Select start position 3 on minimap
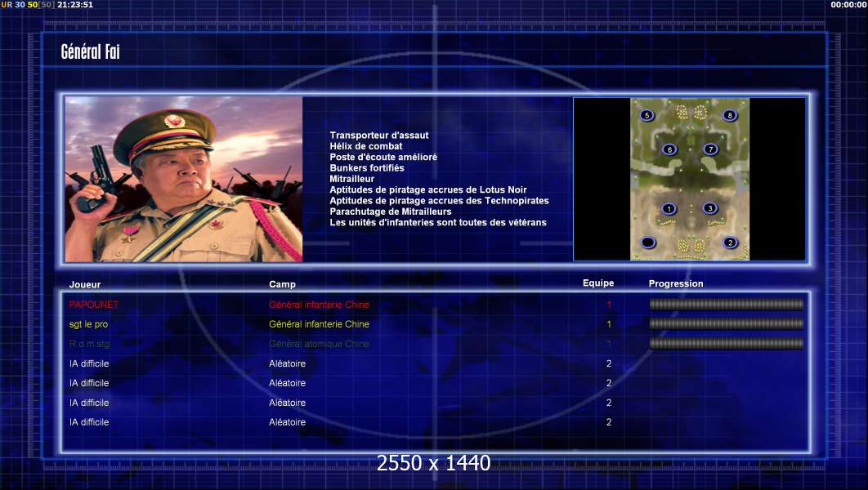The width and height of the screenshot is (868, 490). 709,209
